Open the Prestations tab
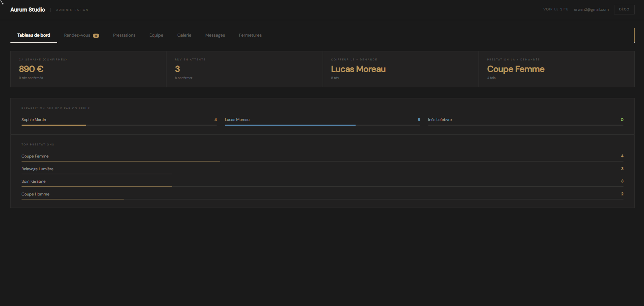 pyautogui.click(x=124, y=35)
